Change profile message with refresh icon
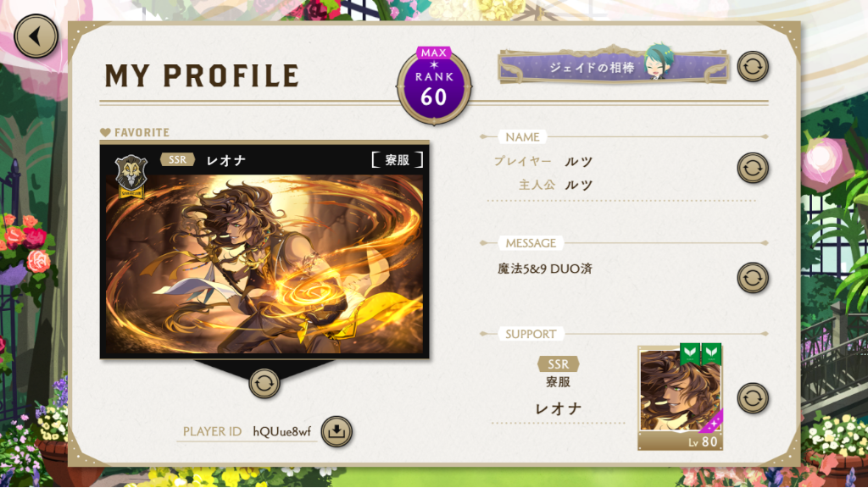This screenshot has width=868, height=488. [753, 277]
